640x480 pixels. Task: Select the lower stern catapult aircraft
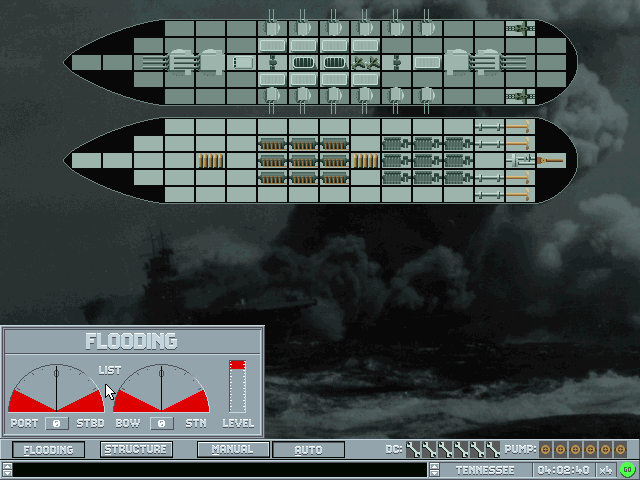click(520, 96)
